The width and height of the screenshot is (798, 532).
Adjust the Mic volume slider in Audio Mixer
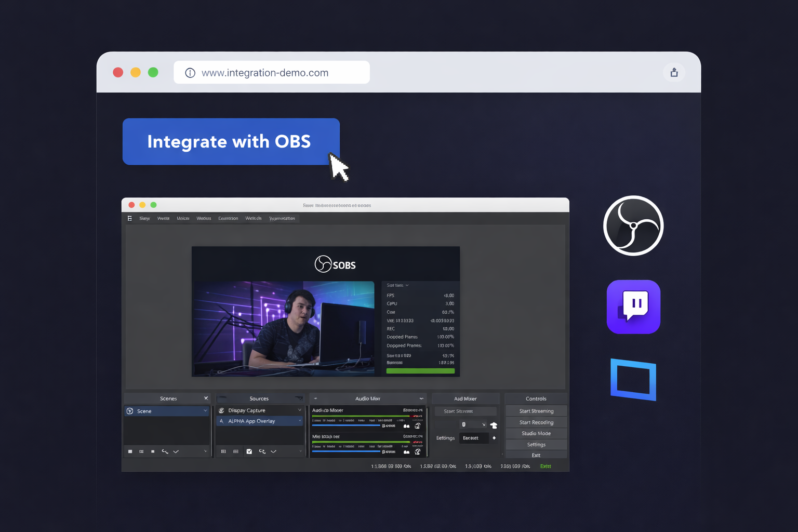coord(345,451)
